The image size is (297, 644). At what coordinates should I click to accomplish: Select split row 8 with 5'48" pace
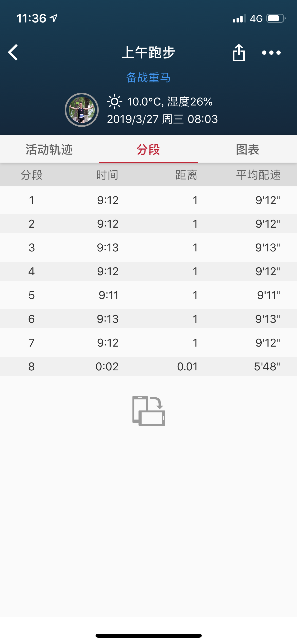pyautogui.click(x=148, y=366)
